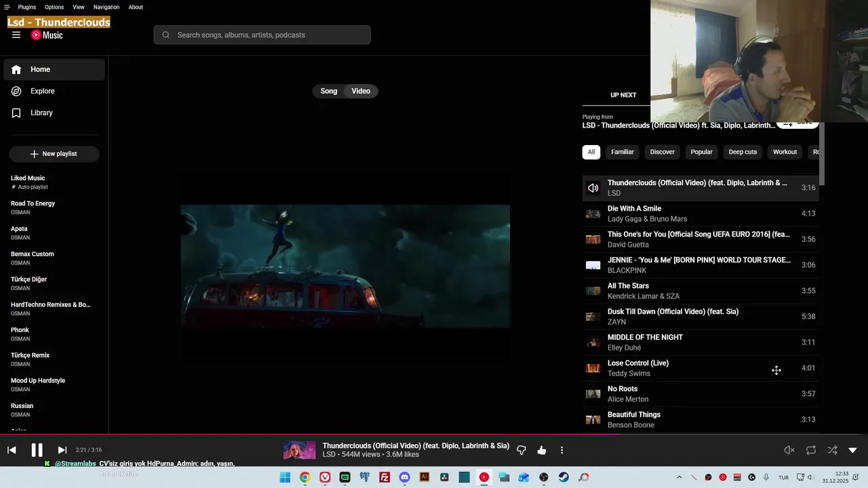The image size is (868, 488).
Task: Open the hamburger guide menu next to Music logo
Action: [x=16, y=35]
